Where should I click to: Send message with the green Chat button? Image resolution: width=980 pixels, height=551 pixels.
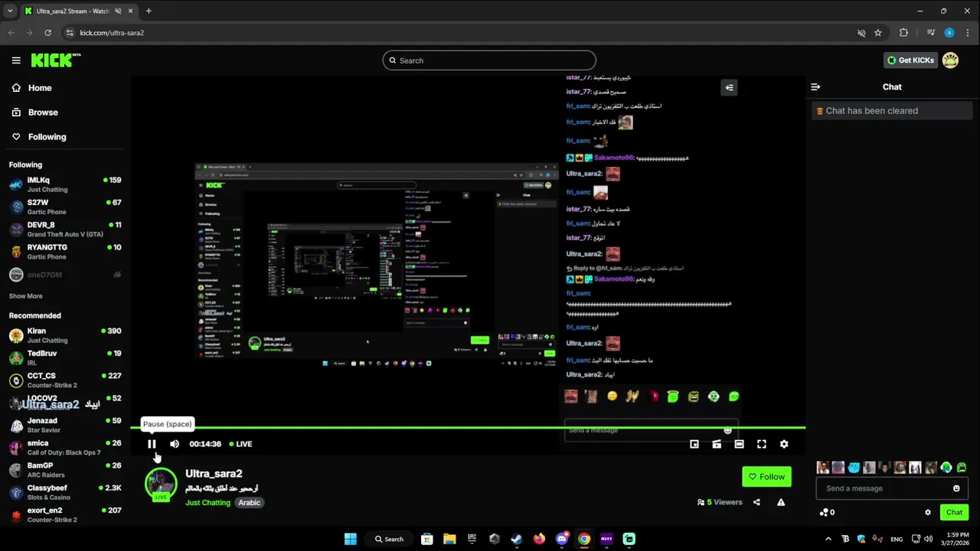click(954, 512)
